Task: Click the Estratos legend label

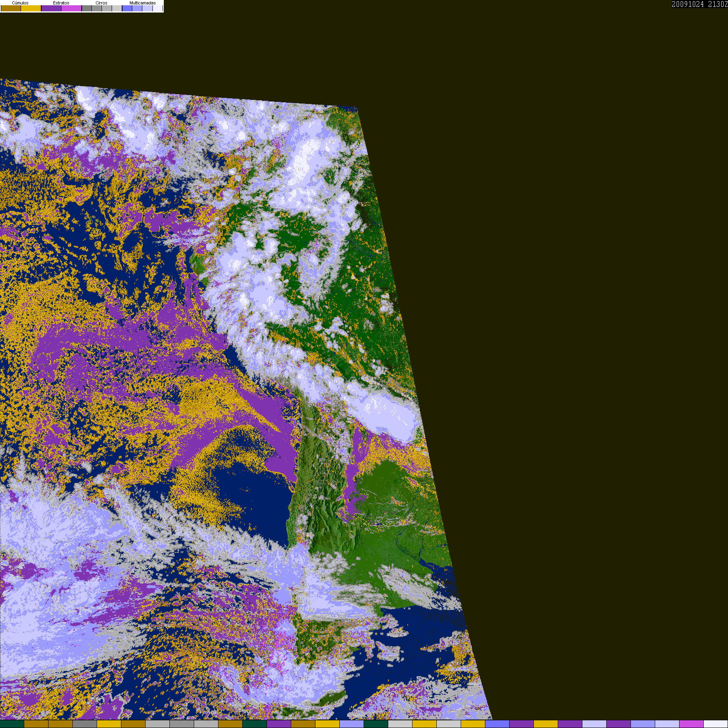Action: pos(61,3)
